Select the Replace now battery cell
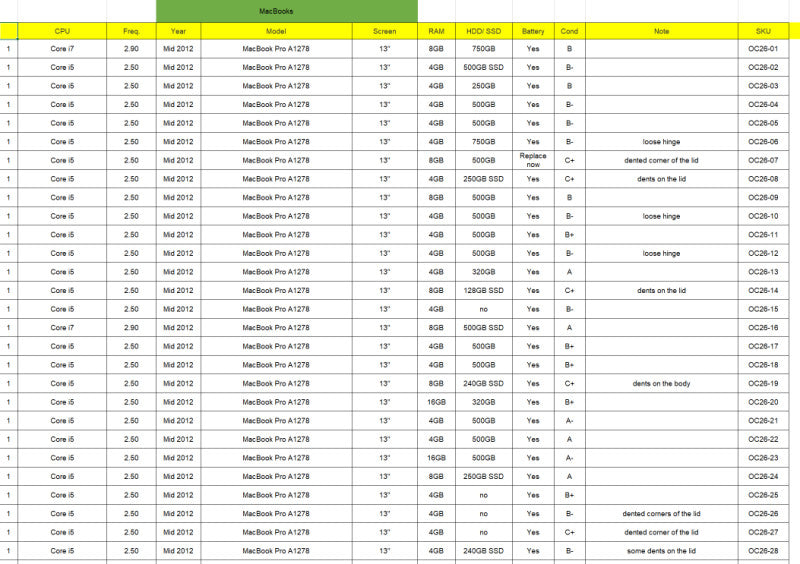 533,160
